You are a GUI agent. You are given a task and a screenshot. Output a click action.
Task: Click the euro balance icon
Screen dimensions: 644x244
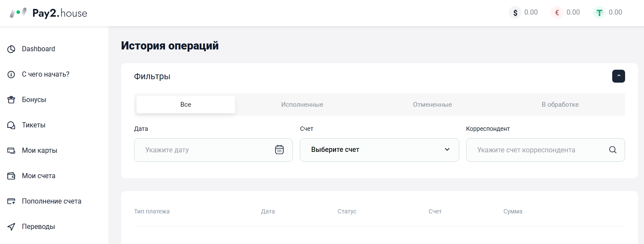tap(557, 12)
